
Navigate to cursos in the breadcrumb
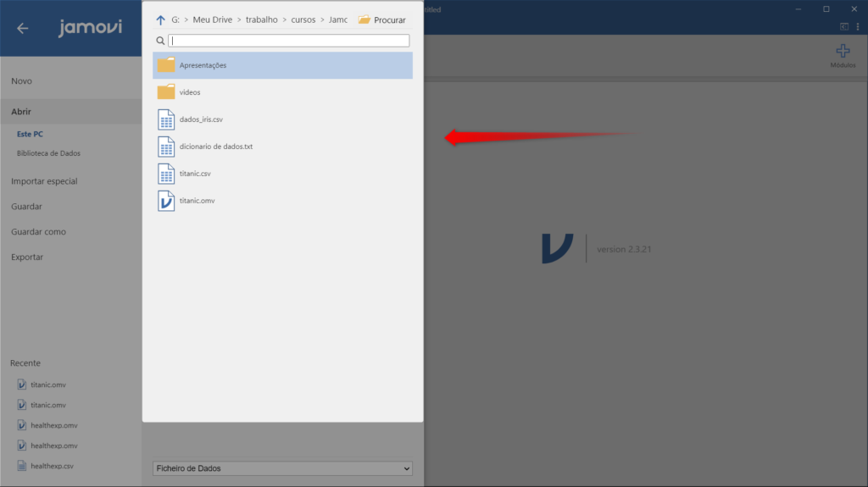pos(303,20)
